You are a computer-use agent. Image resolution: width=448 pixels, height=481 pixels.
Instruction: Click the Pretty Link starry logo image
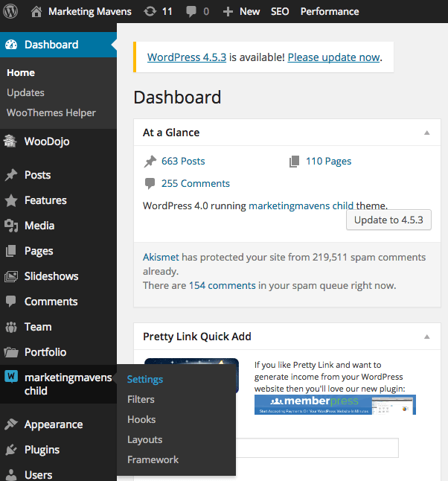click(x=191, y=362)
